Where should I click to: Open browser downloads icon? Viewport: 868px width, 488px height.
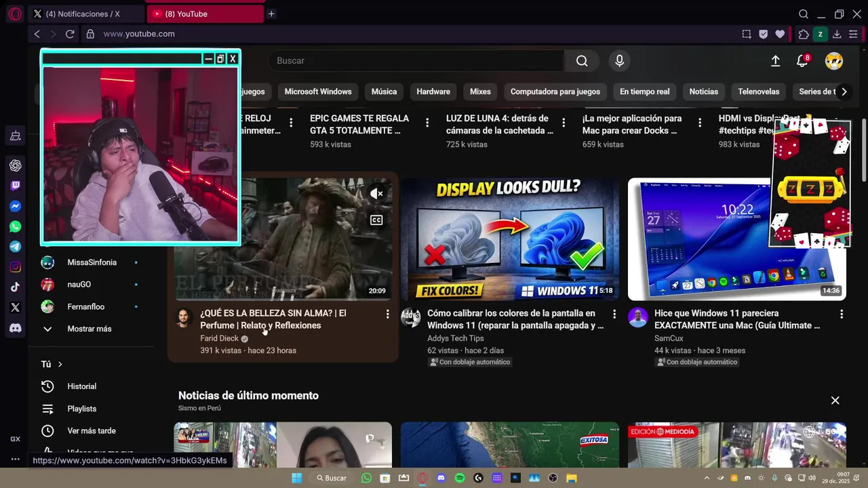(837, 34)
